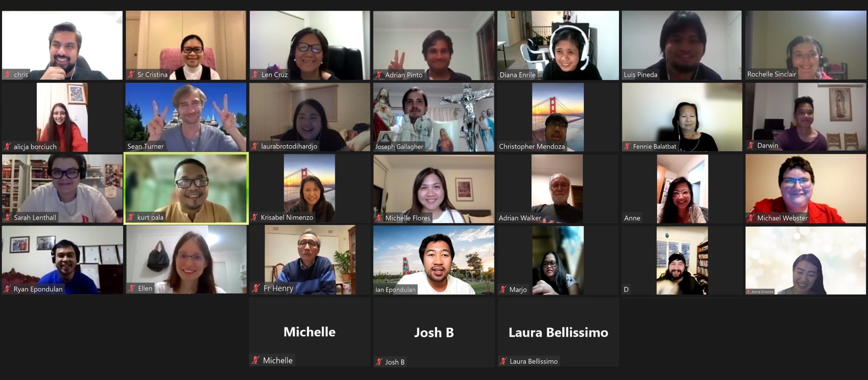
Task: Click the muted mic icon beside Darwin
Action: [751, 145]
